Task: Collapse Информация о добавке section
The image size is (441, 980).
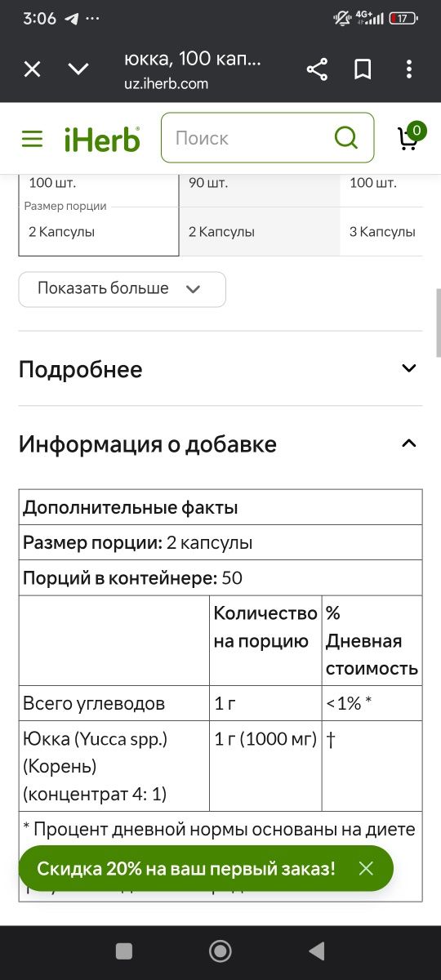Action: tap(220, 444)
